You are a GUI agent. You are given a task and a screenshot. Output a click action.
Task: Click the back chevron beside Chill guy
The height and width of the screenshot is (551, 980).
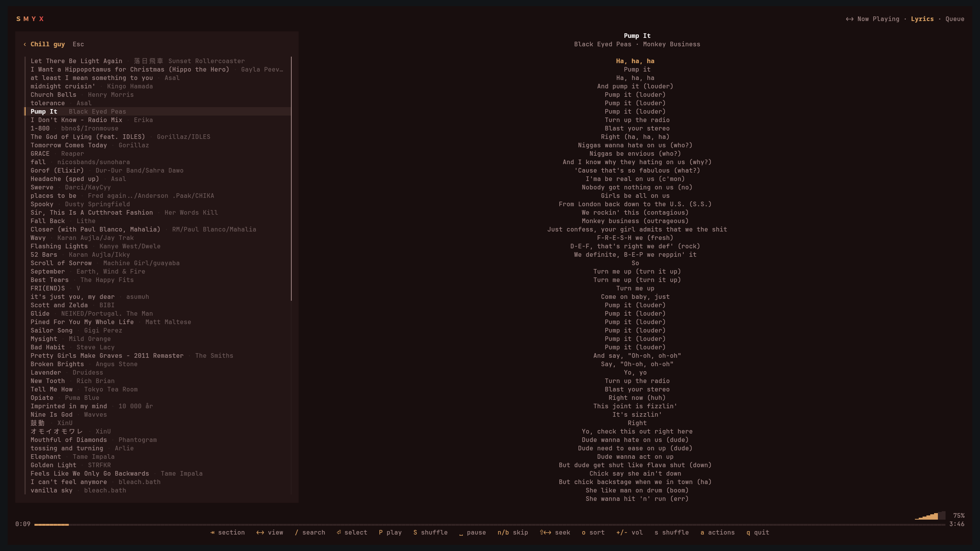25,44
